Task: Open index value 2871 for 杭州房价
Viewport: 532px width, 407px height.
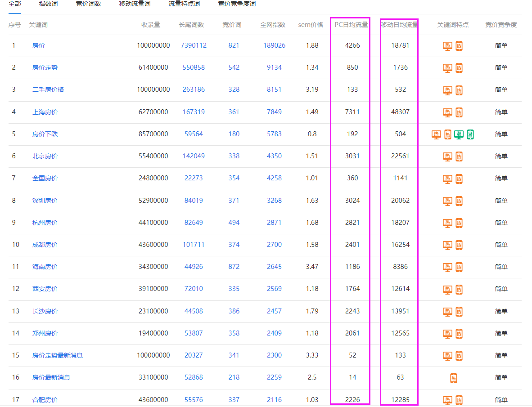Action: click(274, 222)
